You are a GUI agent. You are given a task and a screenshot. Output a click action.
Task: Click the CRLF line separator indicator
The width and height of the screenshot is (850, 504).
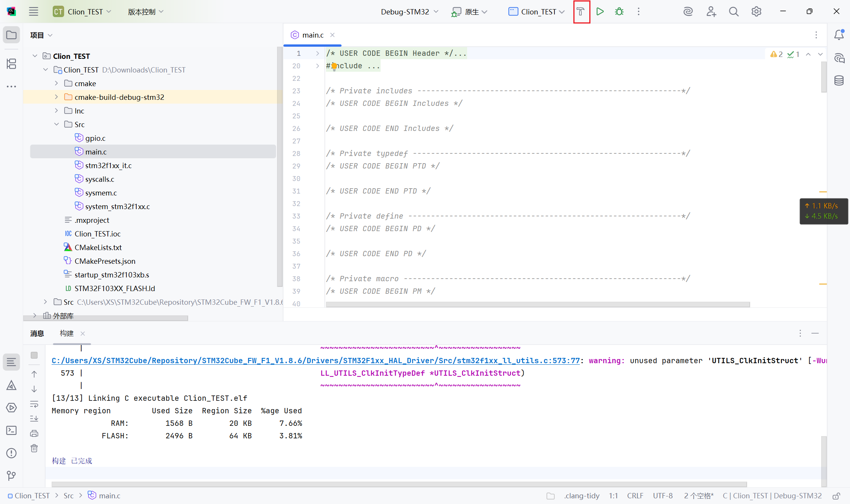pos(635,496)
